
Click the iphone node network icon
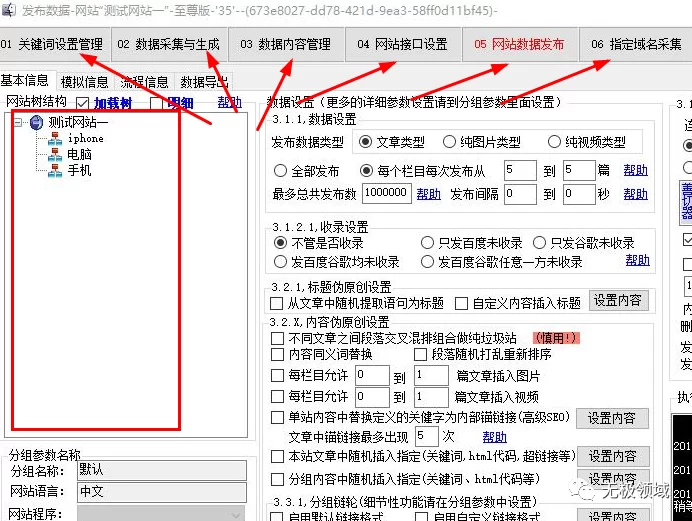[x=55, y=139]
